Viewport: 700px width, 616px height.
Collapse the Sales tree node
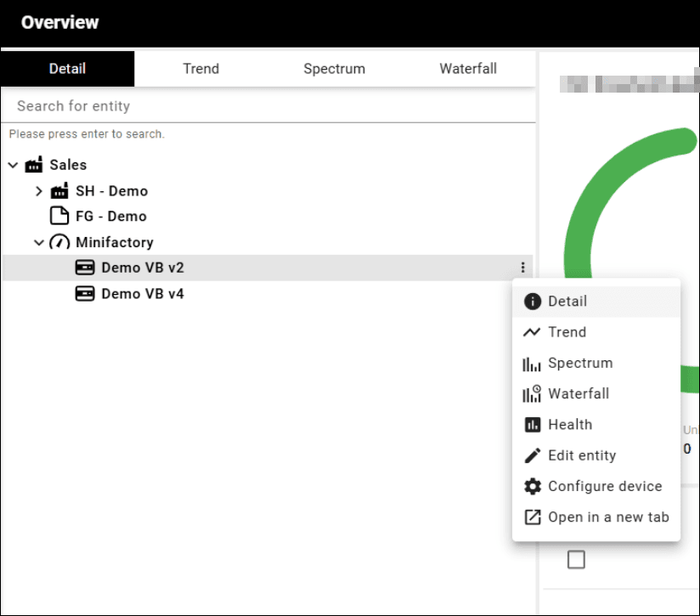click(13, 165)
